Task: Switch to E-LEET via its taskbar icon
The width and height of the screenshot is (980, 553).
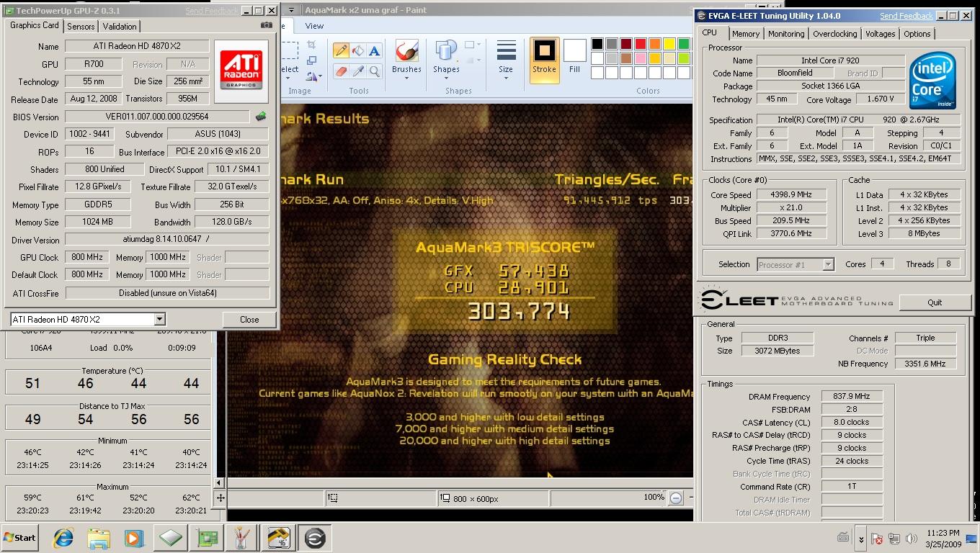Action: coord(315,538)
